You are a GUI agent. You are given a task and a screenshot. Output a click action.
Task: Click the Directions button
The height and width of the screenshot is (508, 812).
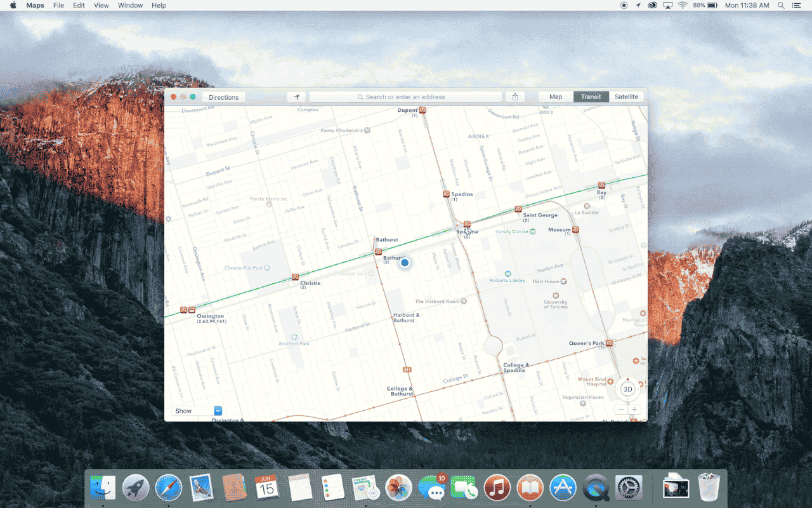[x=223, y=97]
